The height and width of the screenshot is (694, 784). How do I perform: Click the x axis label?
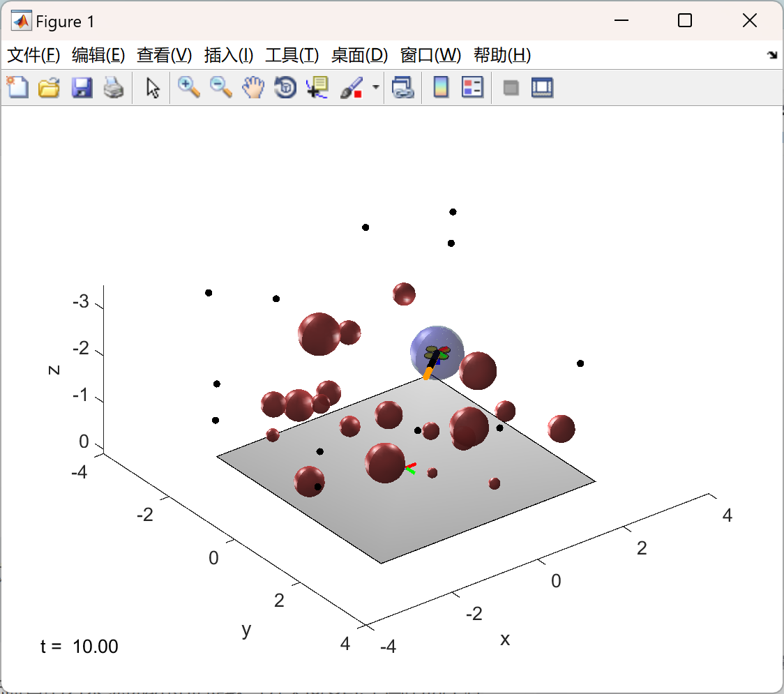505,639
